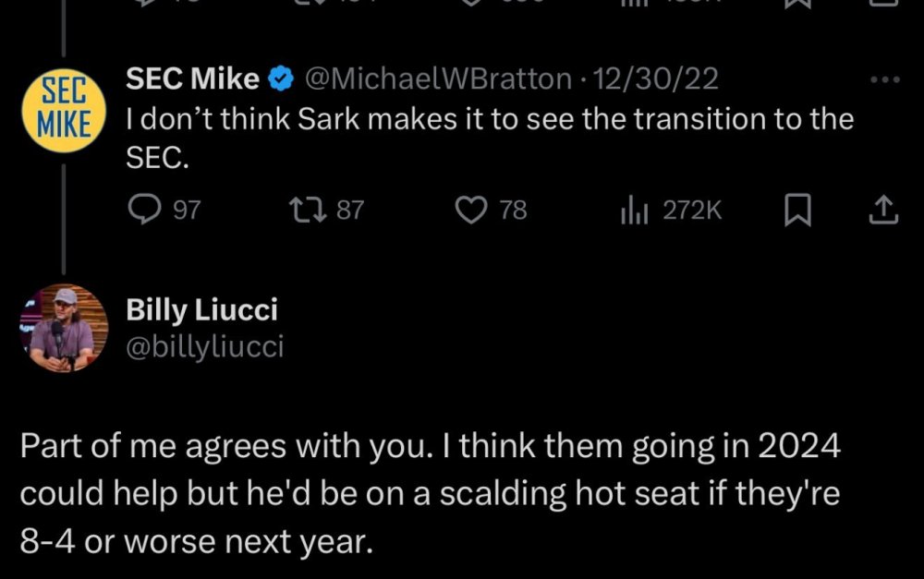Select the Billy Liucci display name

[201, 310]
